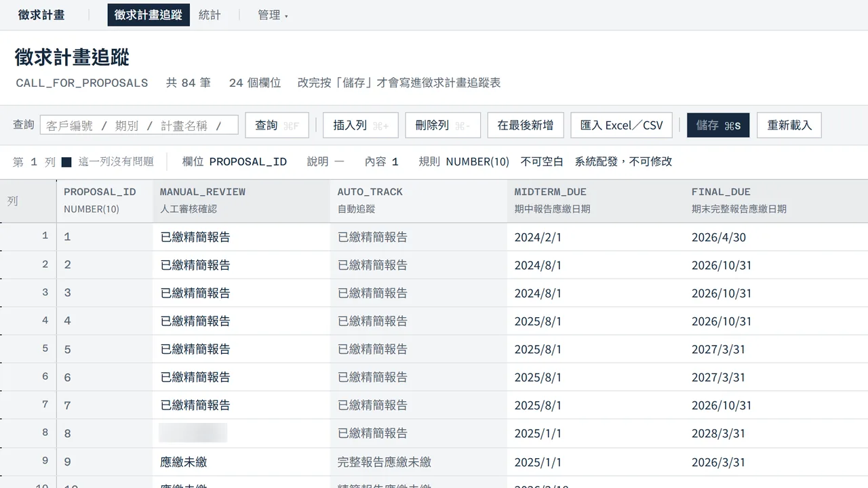Click FINAL_DUE 2027/3/31 in row 5
This screenshot has height=488, width=868.
point(776,349)
